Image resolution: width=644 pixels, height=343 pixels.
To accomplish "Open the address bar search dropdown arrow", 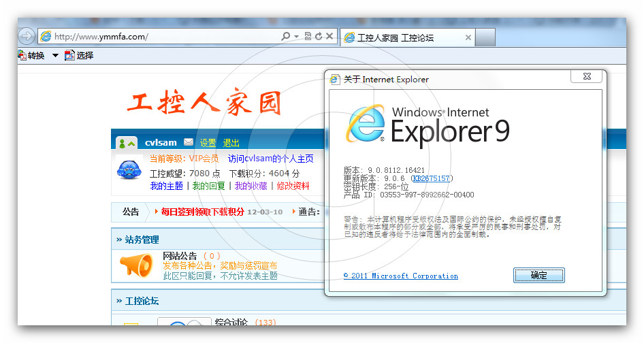I will 296,37.
